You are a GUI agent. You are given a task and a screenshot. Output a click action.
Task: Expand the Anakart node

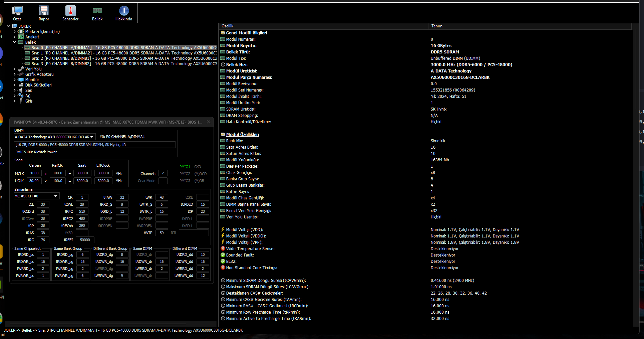(15, 37)
